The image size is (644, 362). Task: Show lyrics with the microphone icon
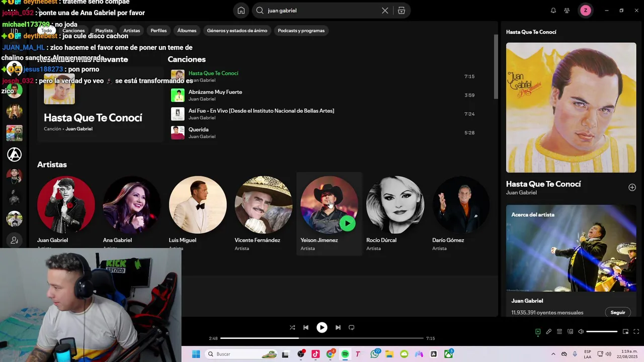549,332
